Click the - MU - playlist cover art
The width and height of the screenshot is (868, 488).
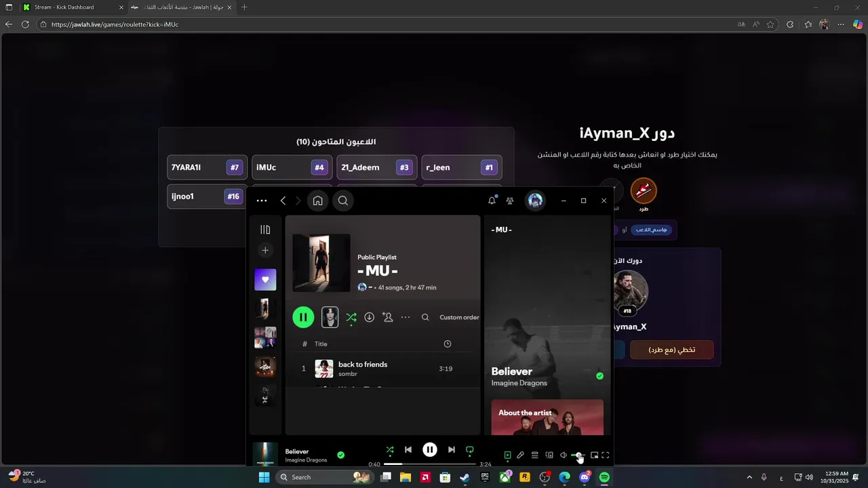(321, 263)
